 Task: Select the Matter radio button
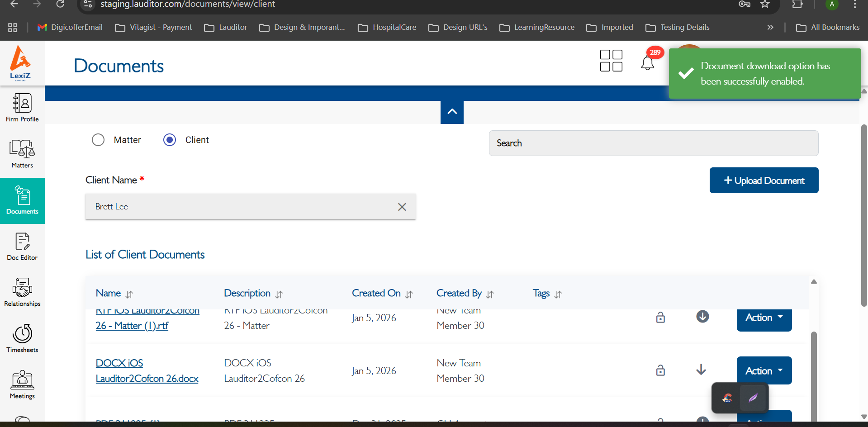click(x=98, y=140)
